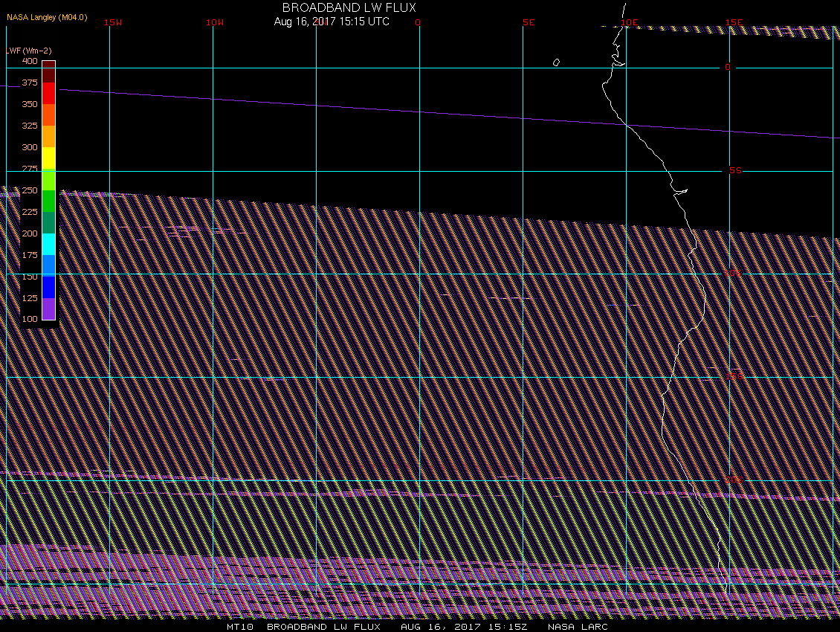
Task: Click the Aug 16, 2017 15:15 UTC timestamp
Action: click(x=332, y=22)
